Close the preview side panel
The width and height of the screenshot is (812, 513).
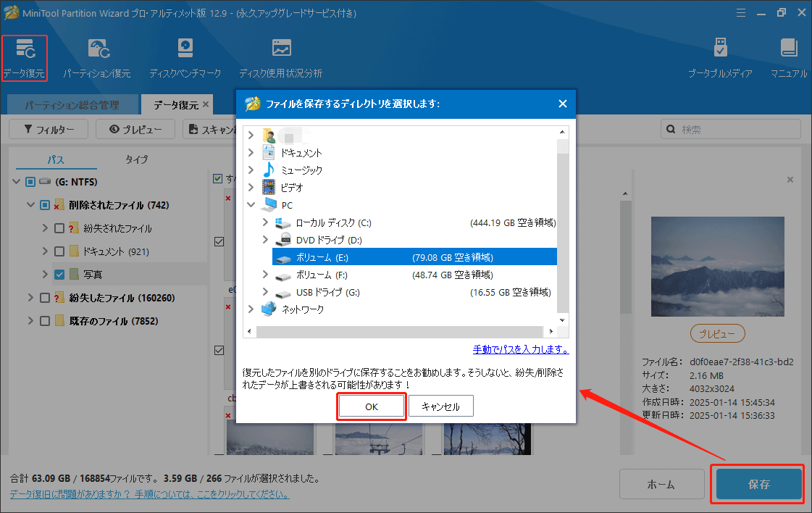pyautogui.click(x=790, y=180)
